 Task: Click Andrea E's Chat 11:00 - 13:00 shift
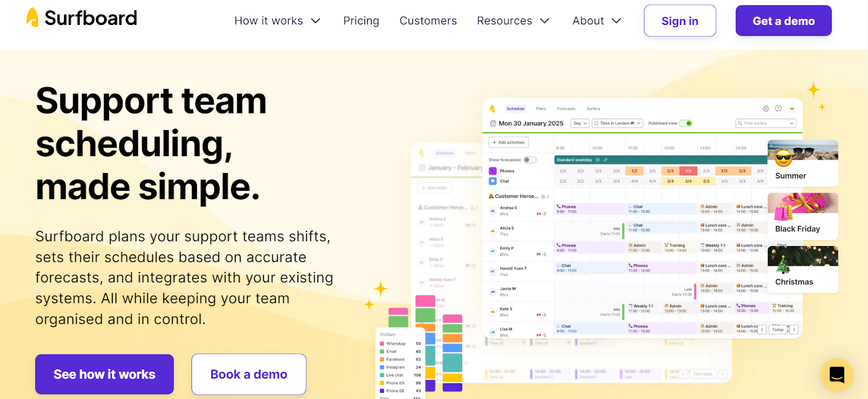(x=662, y=209)
